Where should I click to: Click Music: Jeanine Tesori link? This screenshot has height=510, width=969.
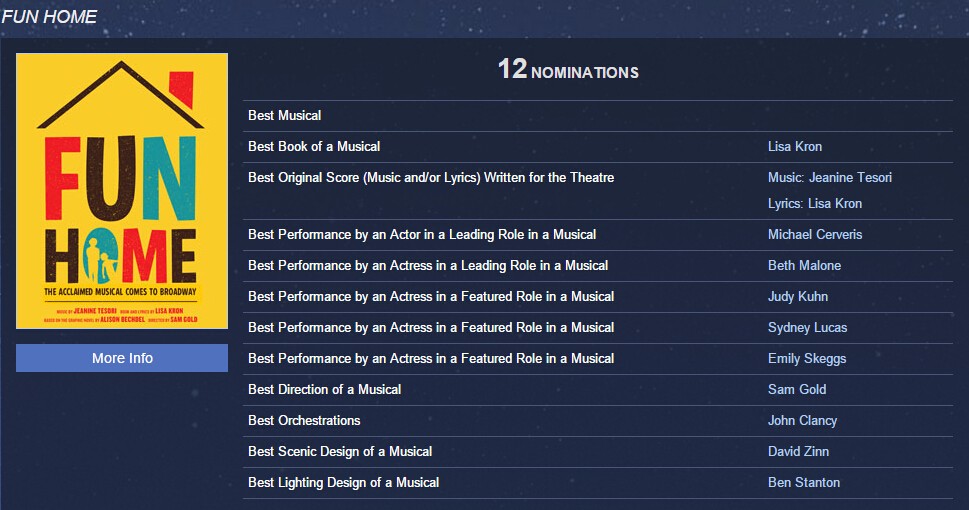[x=829, y=177]
